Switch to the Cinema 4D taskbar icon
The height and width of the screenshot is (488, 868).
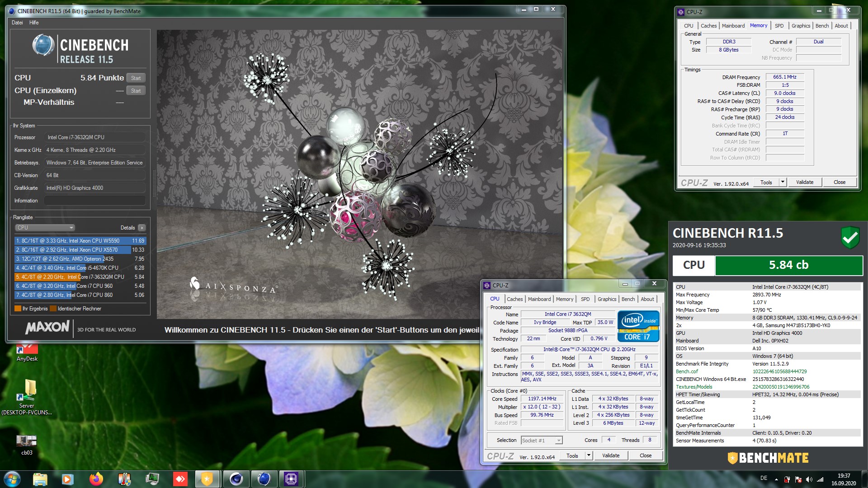236,479
